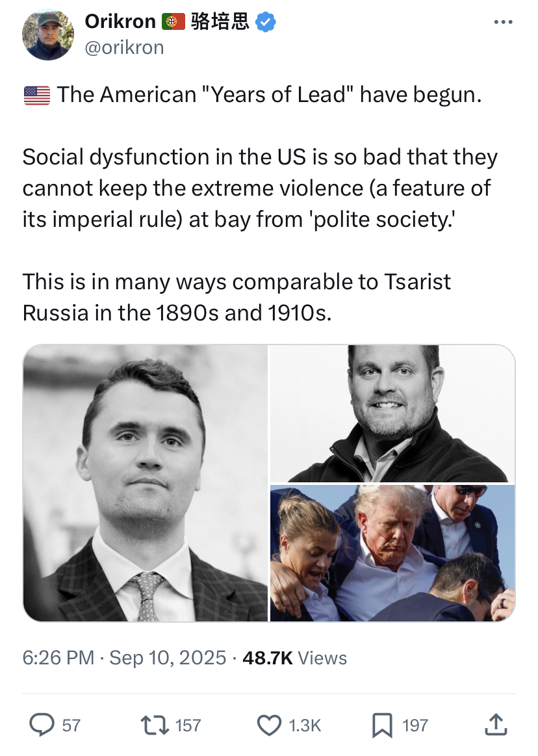Click the 48.7K Views count
This screenshot has height=756, width=538.
tap(294, 658)
